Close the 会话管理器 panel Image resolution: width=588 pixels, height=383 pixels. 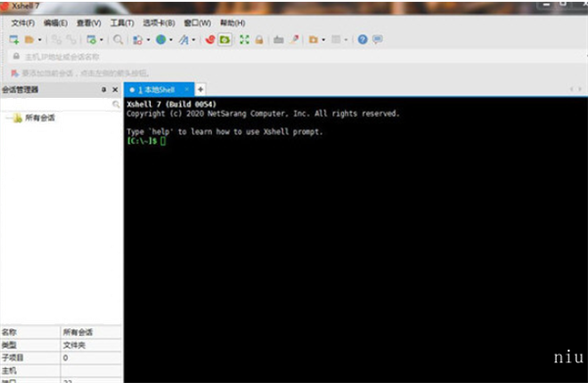point(115,89)
